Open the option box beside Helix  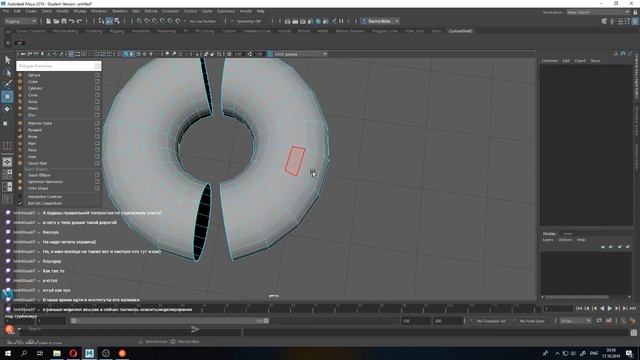pos(97,150)
